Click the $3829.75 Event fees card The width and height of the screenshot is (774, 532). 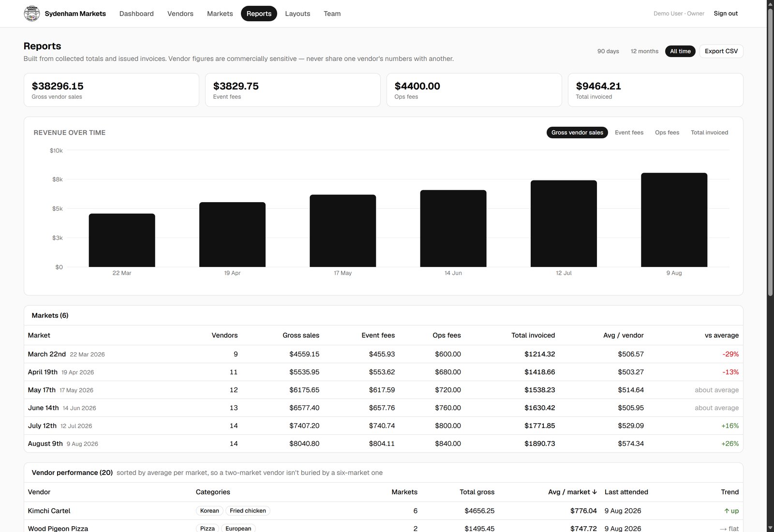293,90
